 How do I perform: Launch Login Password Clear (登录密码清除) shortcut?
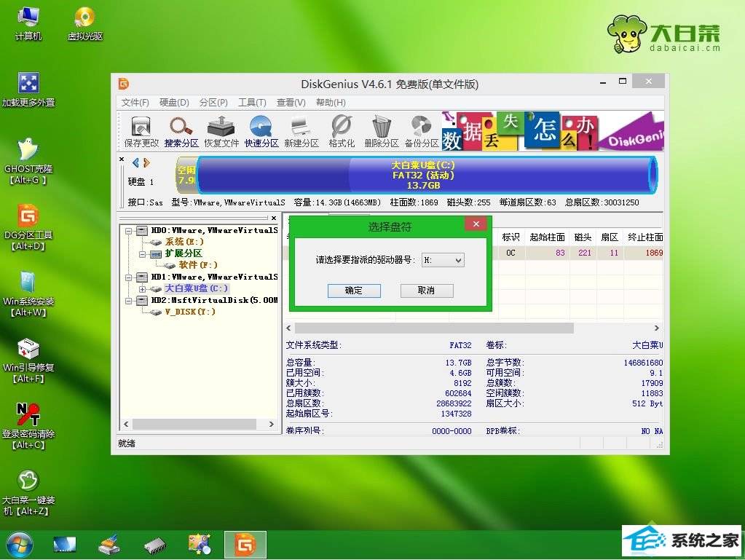pyautogui.click(x=28, y=427)
